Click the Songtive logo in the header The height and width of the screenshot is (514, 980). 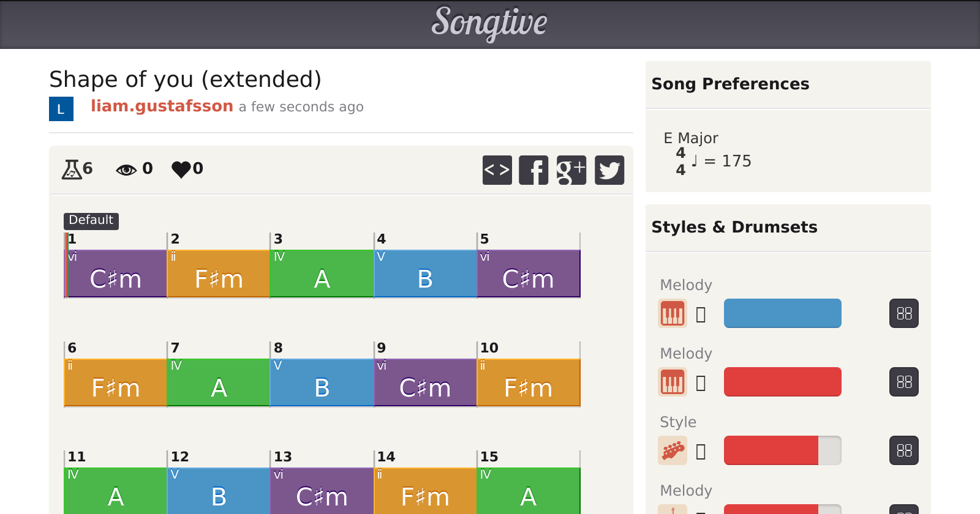[489, 23]
